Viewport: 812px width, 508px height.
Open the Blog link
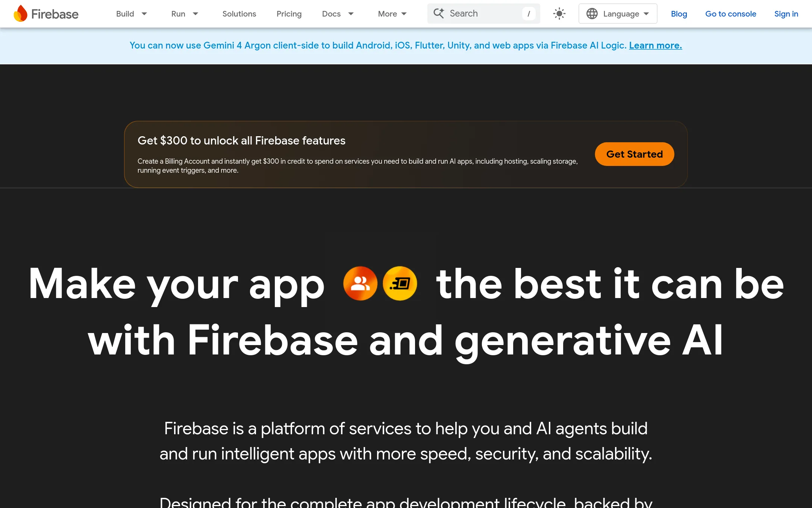679,14
